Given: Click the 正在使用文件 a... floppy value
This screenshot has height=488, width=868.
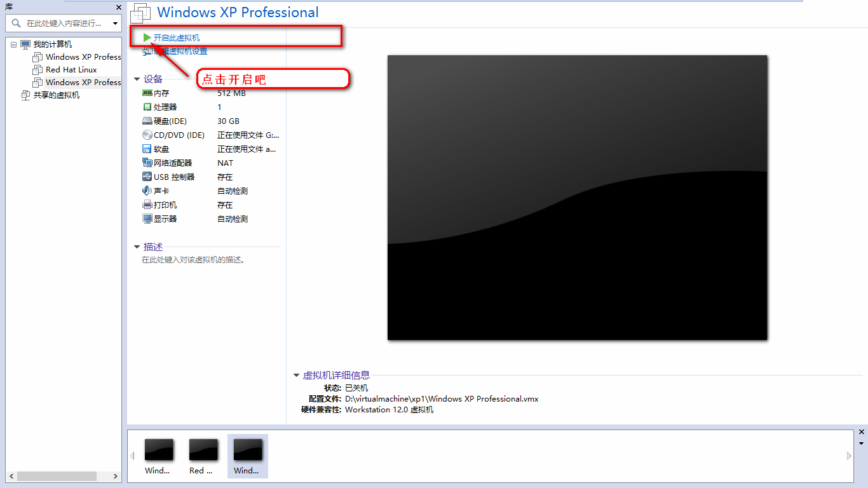Looking at the screenshot, I should 247,149.
